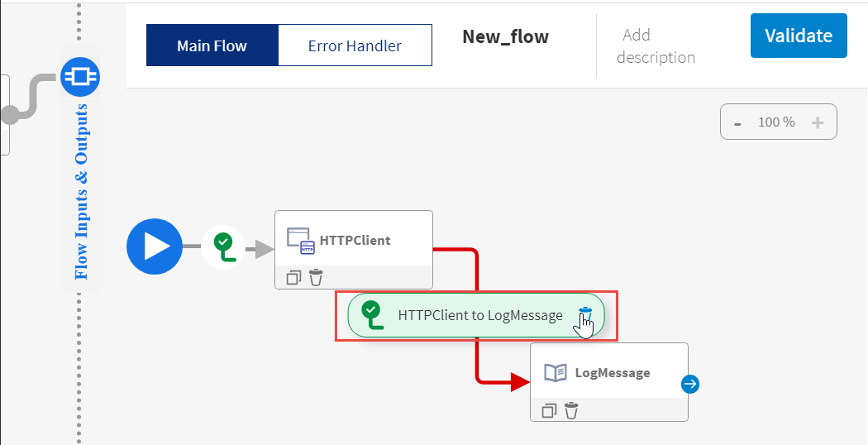Click the blue Start play icon

pyautogui.click(x=155, y=246)
